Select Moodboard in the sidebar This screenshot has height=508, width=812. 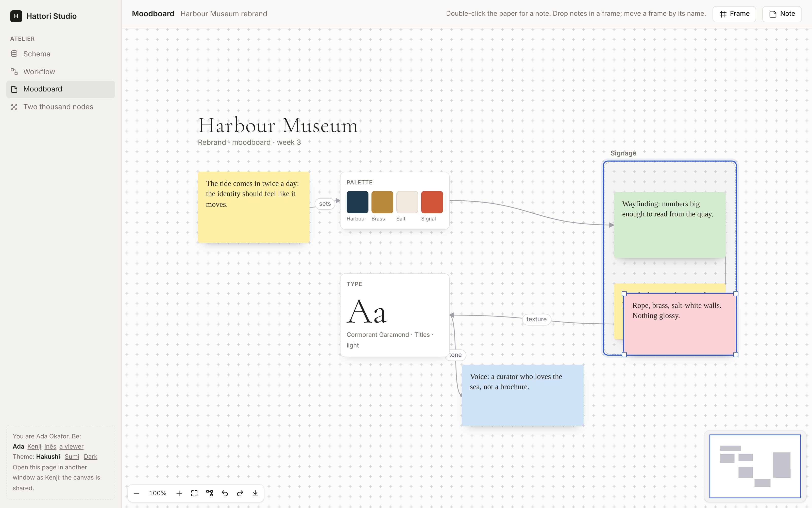coord(60,89)
